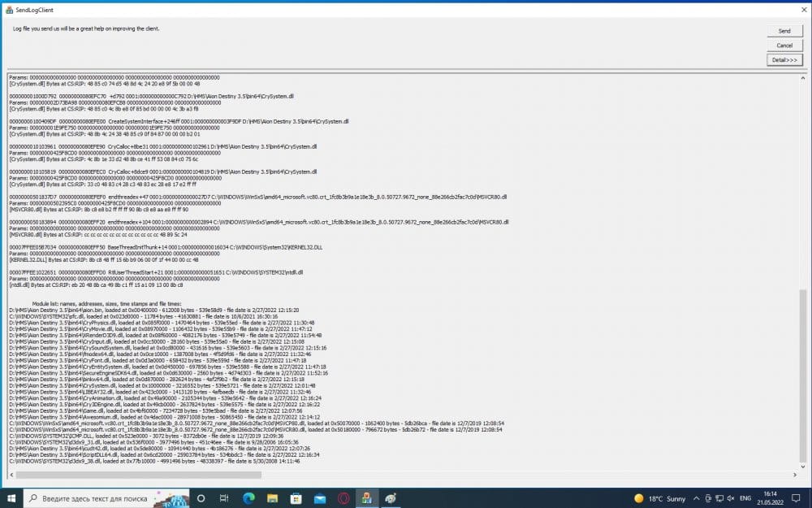The width and height of the screenshot is (812, 508).
Task: Click the Send button
Action: (784, 31)
